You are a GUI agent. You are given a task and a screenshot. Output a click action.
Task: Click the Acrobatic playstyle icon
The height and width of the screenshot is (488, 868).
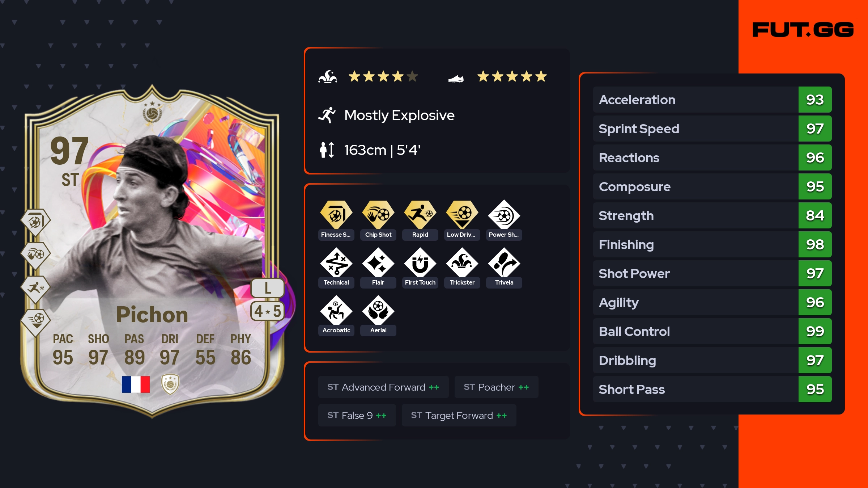[336, 311]
